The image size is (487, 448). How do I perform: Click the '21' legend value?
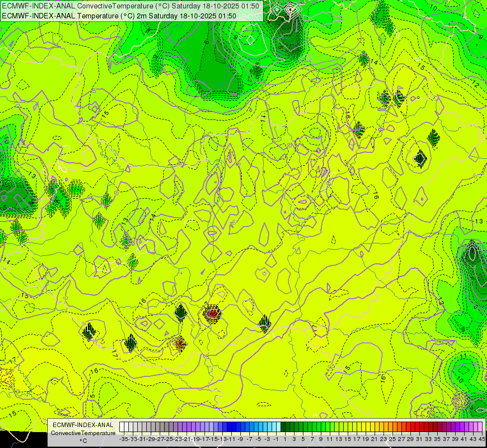click(375, 439)
